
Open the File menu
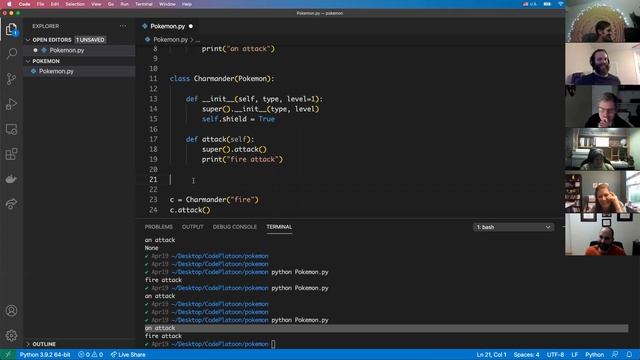coord(40,4)
